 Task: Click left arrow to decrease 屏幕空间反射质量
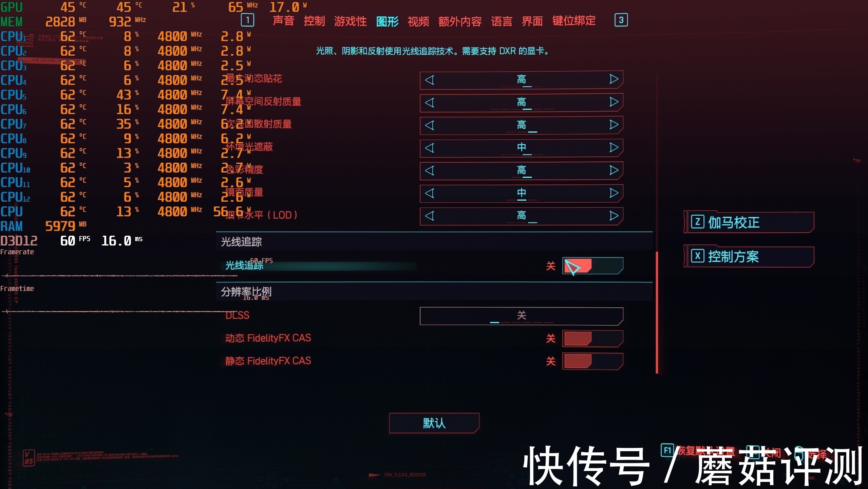click(430, 102)
